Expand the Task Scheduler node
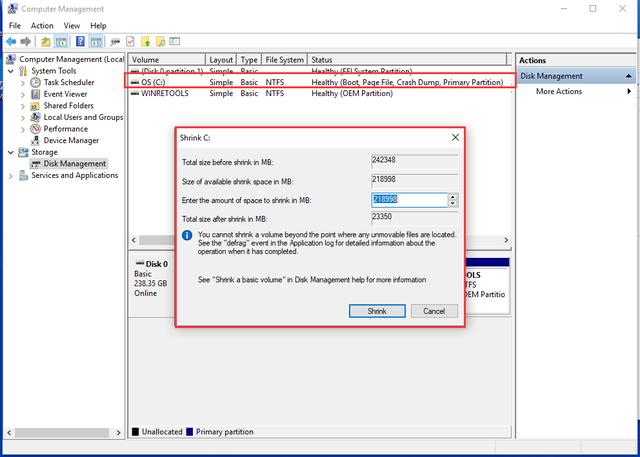The width and height of the screenshot is (640, 457). click(23, 83)
